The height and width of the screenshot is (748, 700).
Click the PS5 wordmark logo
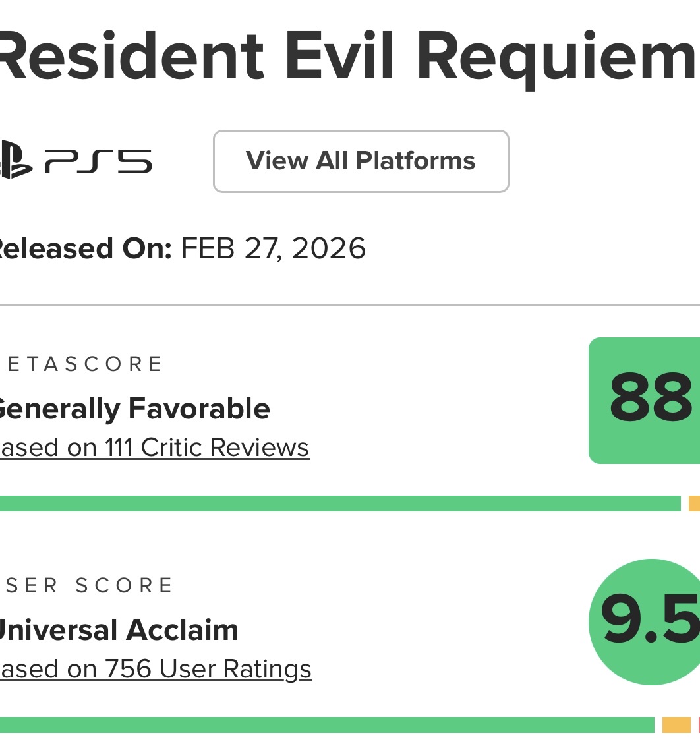[98, 161]
